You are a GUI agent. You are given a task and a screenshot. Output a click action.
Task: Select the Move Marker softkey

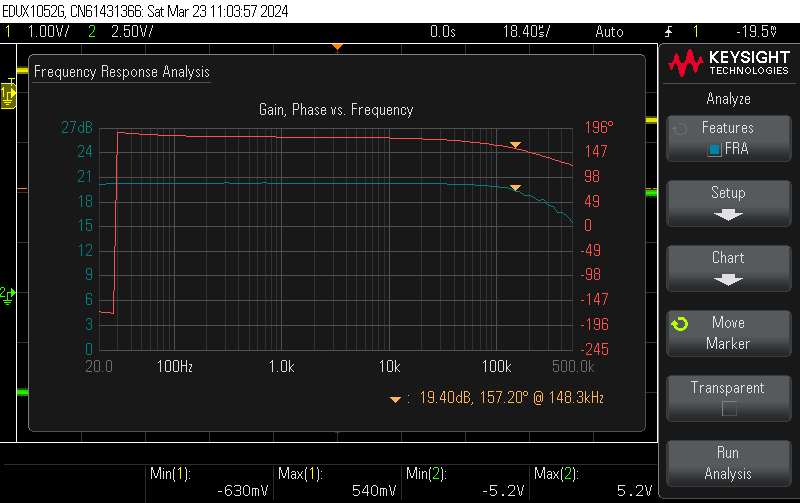click(729, 333)
